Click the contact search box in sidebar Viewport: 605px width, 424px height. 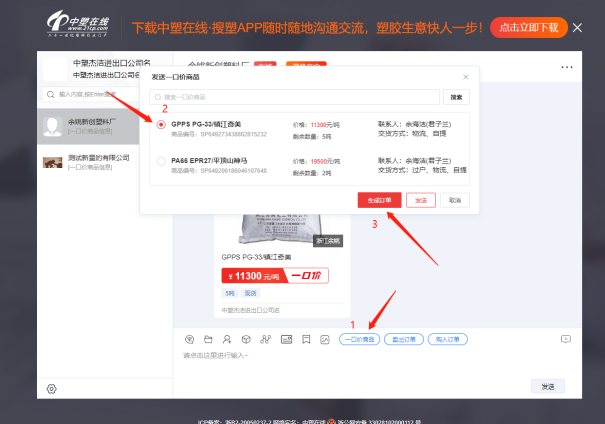(x=91, y=94)
